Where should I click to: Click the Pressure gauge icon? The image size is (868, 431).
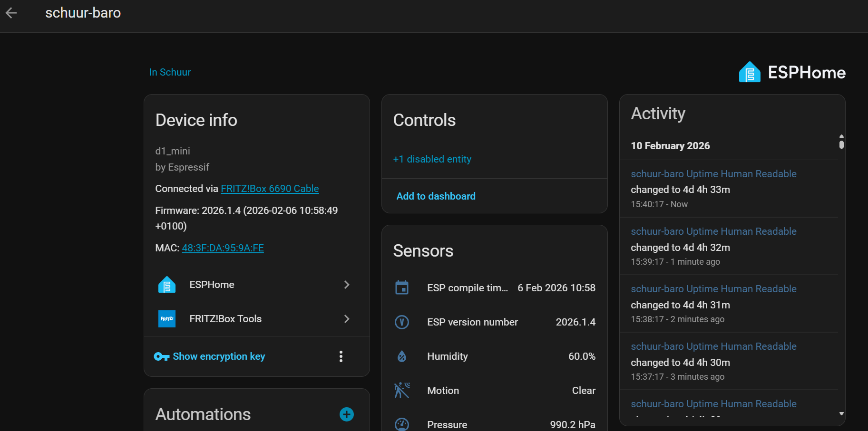pyautogui.click(x=402, y=424)
